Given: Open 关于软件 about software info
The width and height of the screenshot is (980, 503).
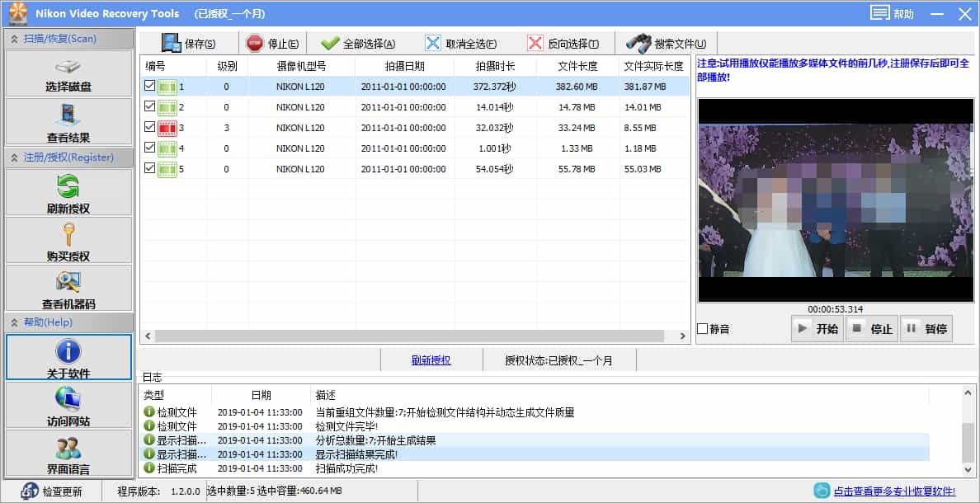Looking at the screenshot, I should point(68,357).
